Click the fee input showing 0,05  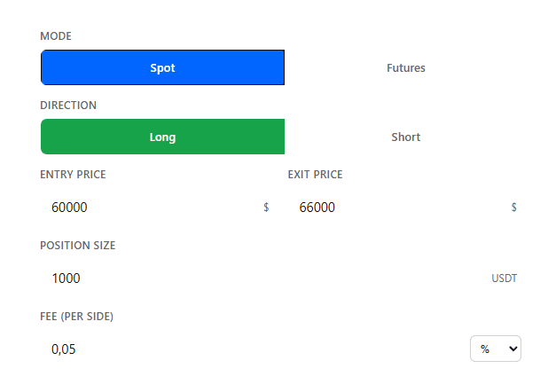pyautogui.click(x=254, y=349)
